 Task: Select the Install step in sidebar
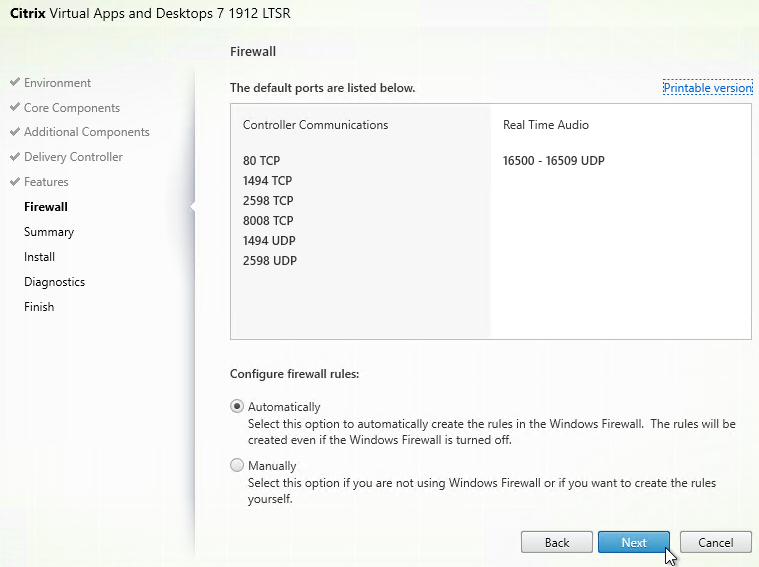pyautogui.click(x=40, y=257)
